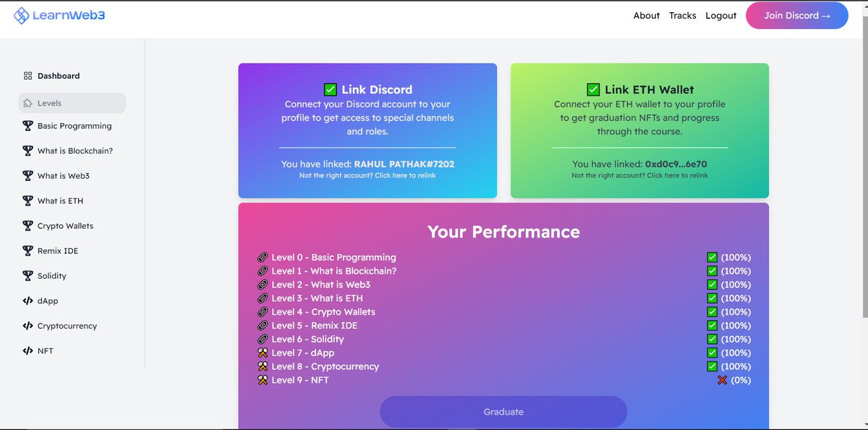The height and width of the screenshot is (430, 868).
Task: Click the code icon beside Cryptocurrency
Action: [26, 326]
